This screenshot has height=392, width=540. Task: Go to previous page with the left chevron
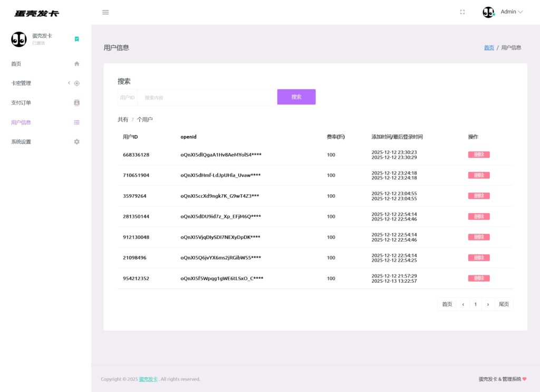click(x=463, y=304)
